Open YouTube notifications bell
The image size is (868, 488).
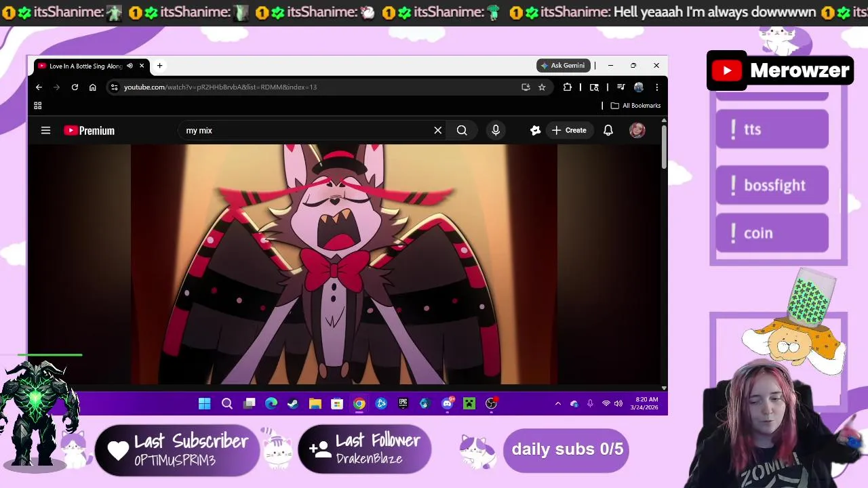608,130
